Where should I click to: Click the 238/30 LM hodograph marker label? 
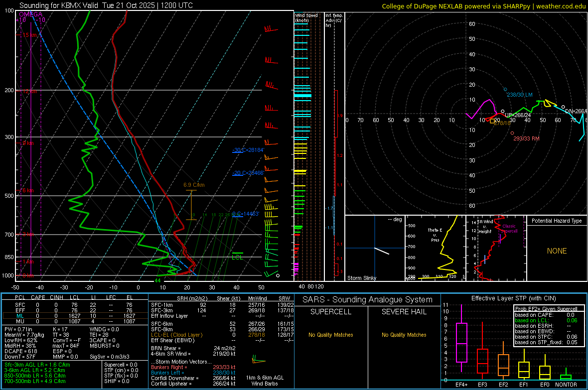point(520,95)
